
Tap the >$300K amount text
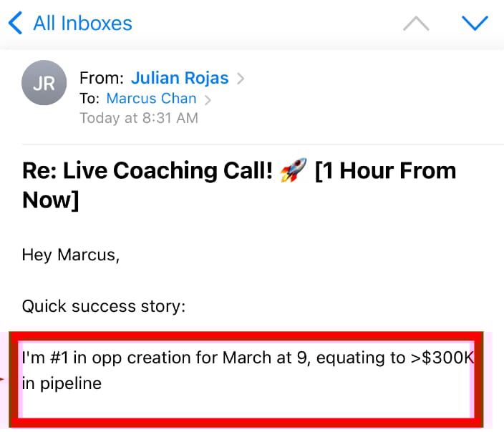click(442, 358)
